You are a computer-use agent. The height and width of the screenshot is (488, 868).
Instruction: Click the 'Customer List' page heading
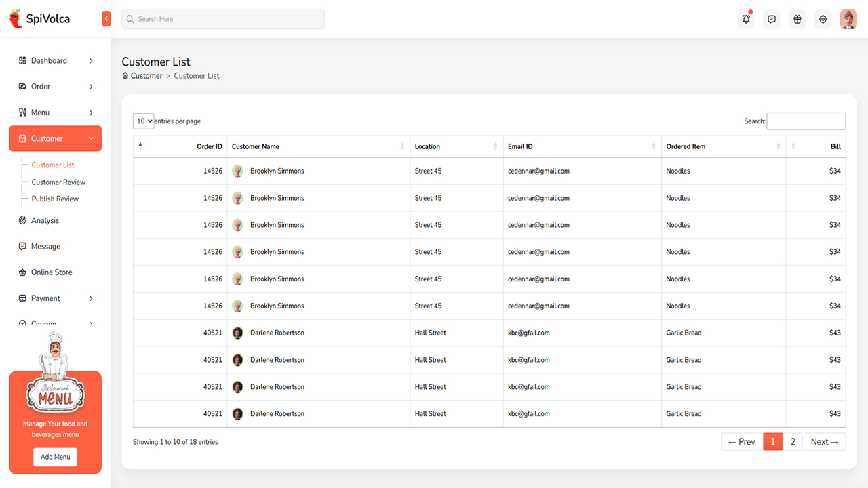pos(156,62)
